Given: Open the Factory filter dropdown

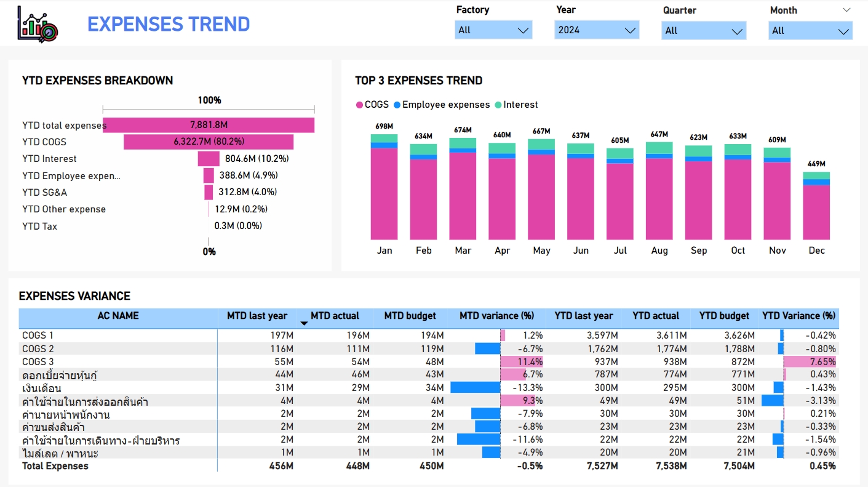Looking at the screenshot, I should tap(493, 30).
